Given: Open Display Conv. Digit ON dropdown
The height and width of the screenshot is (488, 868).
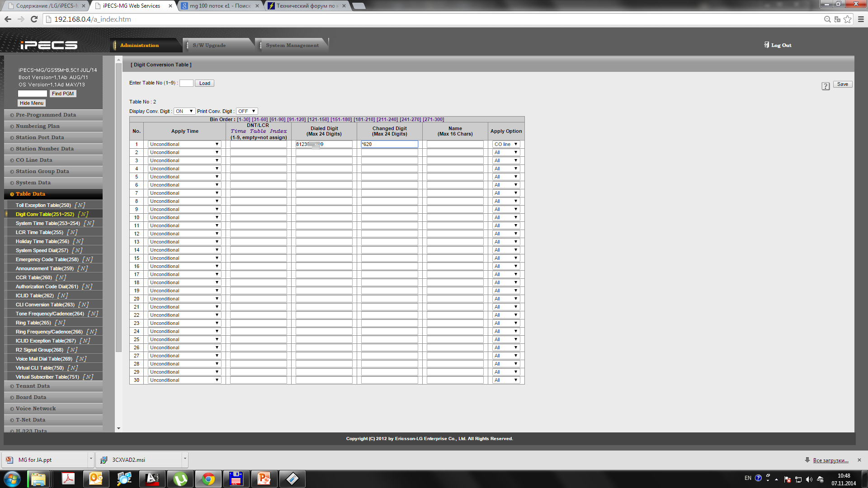Looking at the screenshot, I should pyautogui.click(x=184, y=111).
